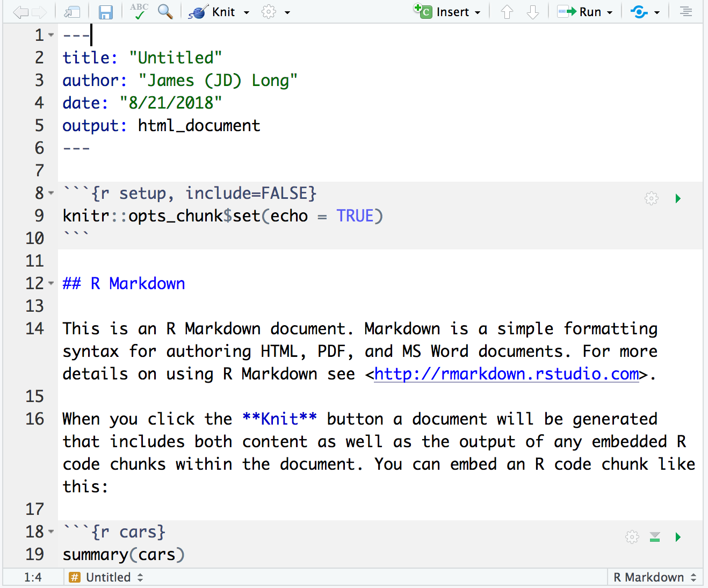Click the ## R Markdown heading
This screenshot has width=708, height=588.
pyautogui.click(x=124, y=283)
